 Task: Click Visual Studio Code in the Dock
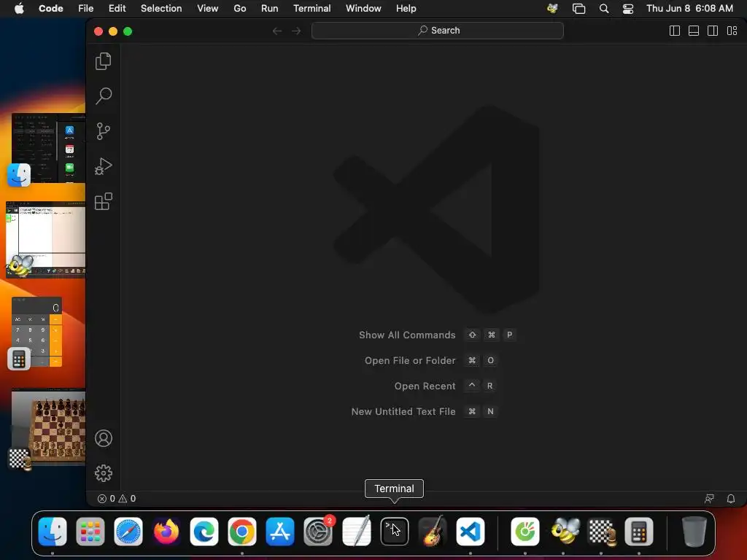click(471, 532)
